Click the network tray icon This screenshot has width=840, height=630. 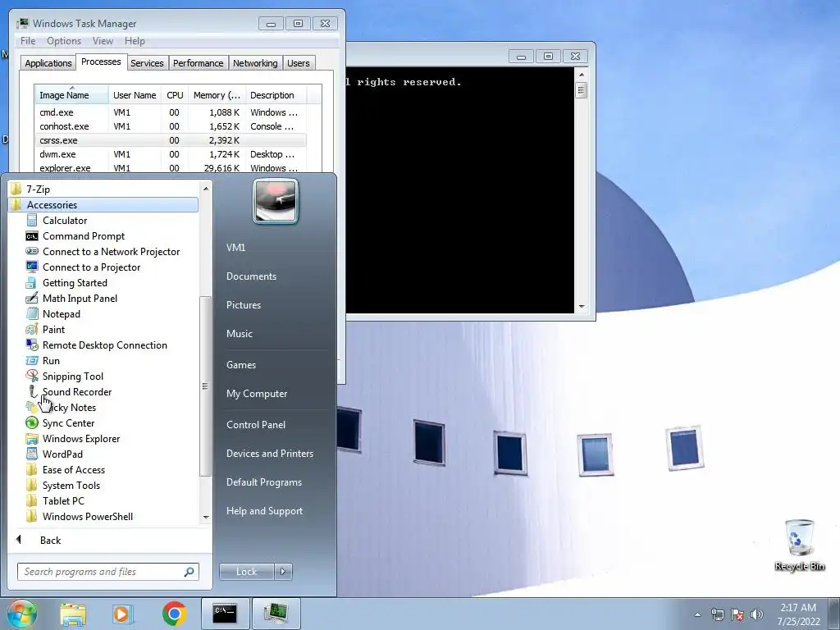point(717,614)
